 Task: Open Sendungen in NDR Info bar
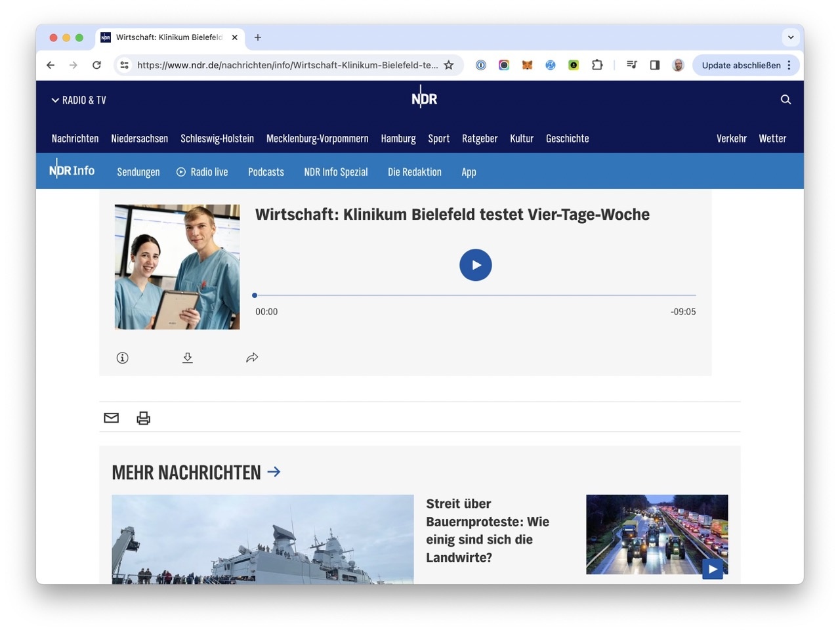pos(138,172)
